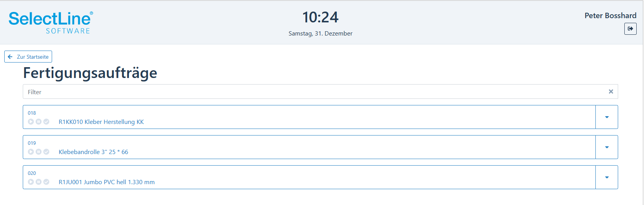Start order 018 with its play icon
Viewport: 644px width, 205px height.
coord(31,122)
